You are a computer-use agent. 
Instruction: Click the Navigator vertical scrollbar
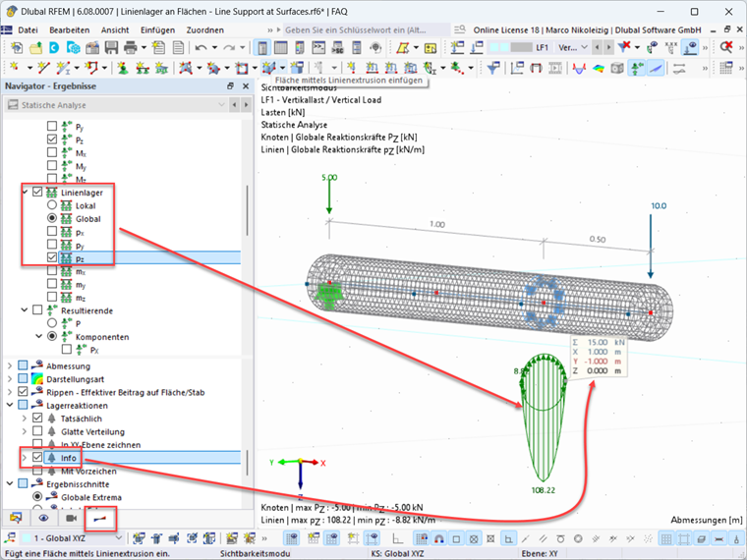pyautogui.click(x=247, y=209)
